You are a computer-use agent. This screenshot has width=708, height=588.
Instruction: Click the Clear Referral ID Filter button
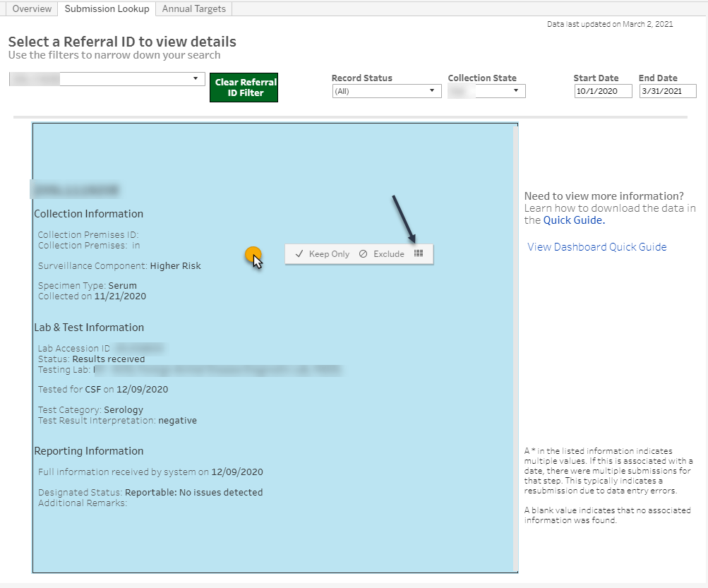pyautogui.click(x=244, y=87)
